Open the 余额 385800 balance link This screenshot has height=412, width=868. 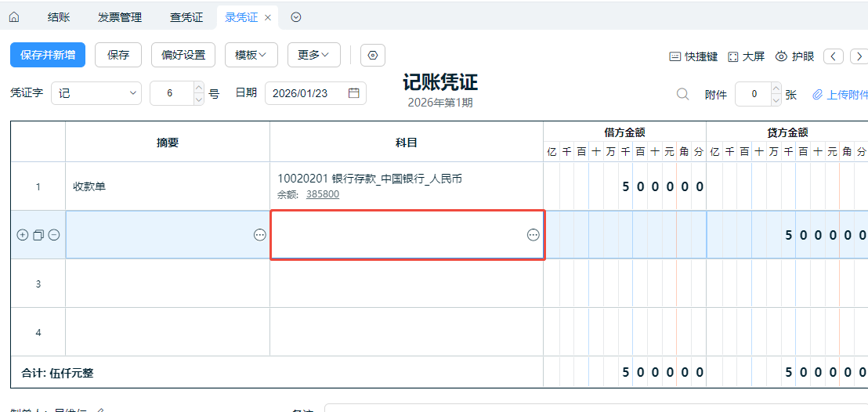[322, 194]
